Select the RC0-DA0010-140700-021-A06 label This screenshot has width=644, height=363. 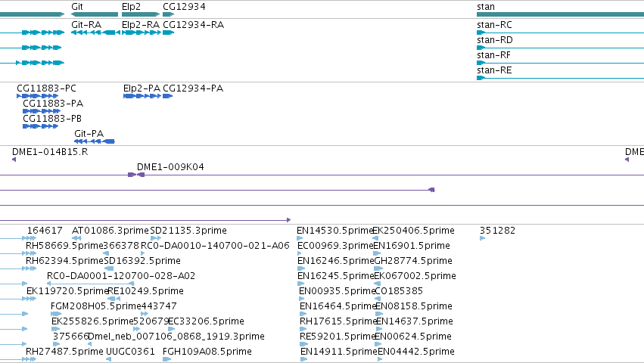point(215,246)
